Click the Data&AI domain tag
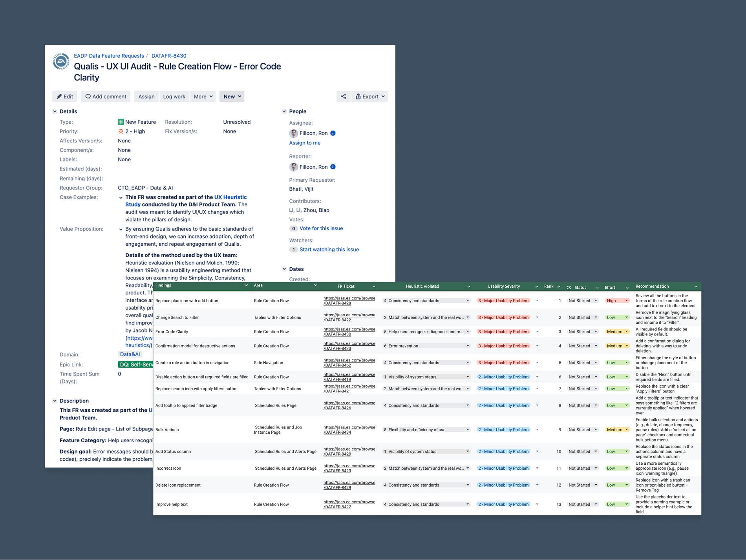The image size is (746, 560). click(130, 354)
